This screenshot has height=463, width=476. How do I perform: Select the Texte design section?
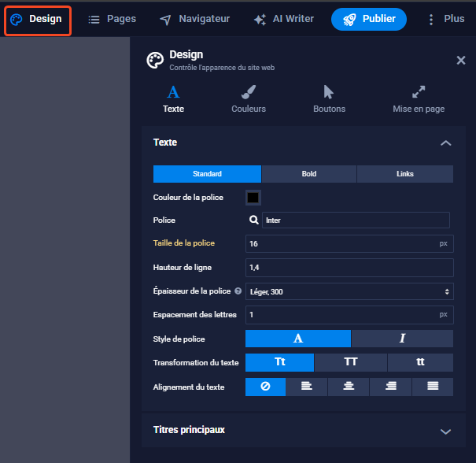[173, 99]
